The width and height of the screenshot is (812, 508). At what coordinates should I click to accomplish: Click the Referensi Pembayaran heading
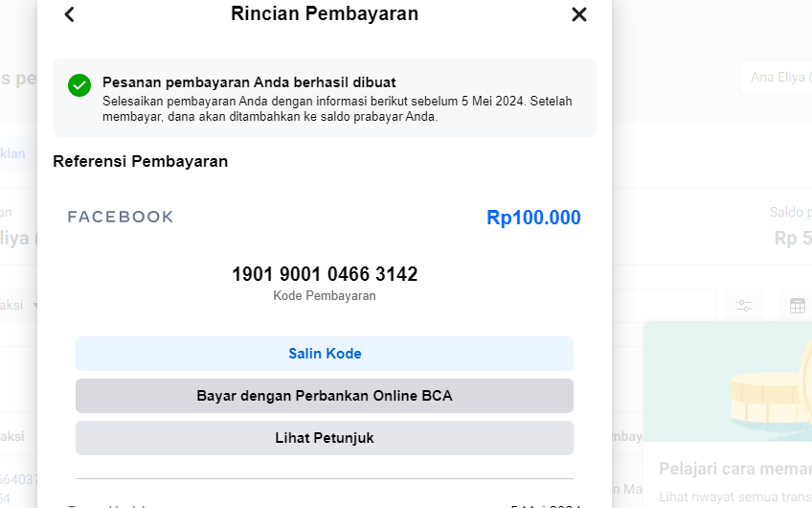point(140,161)
